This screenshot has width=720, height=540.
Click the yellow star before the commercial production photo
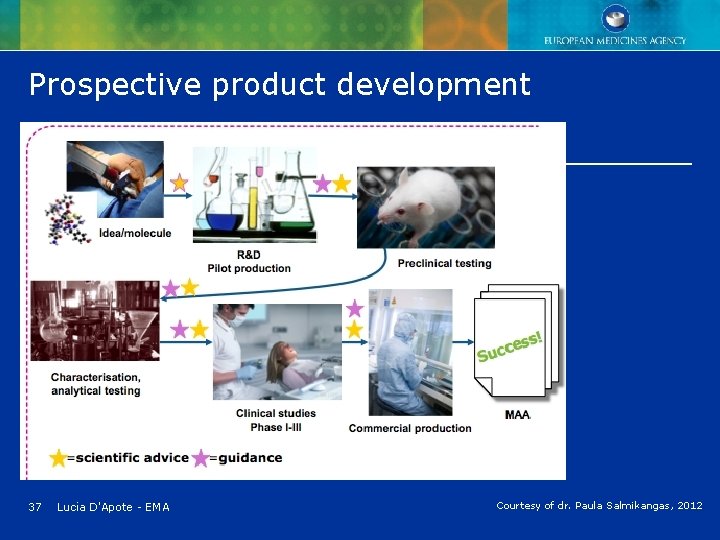354,329
